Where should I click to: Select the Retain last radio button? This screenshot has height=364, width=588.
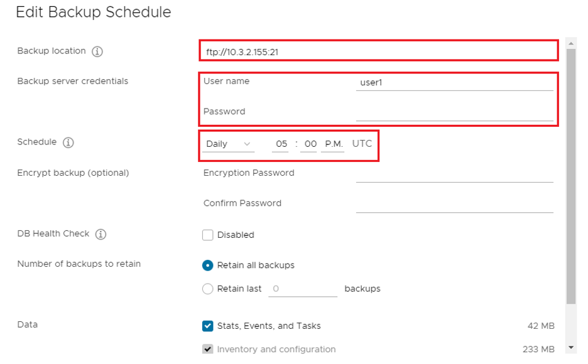(x=208, y=289)
